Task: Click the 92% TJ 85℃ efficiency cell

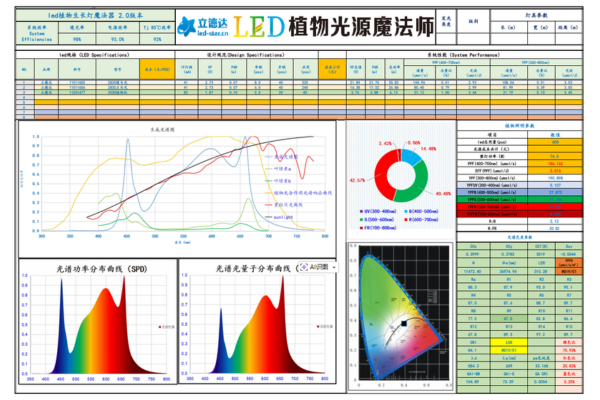Action: (x=157, y=39)
